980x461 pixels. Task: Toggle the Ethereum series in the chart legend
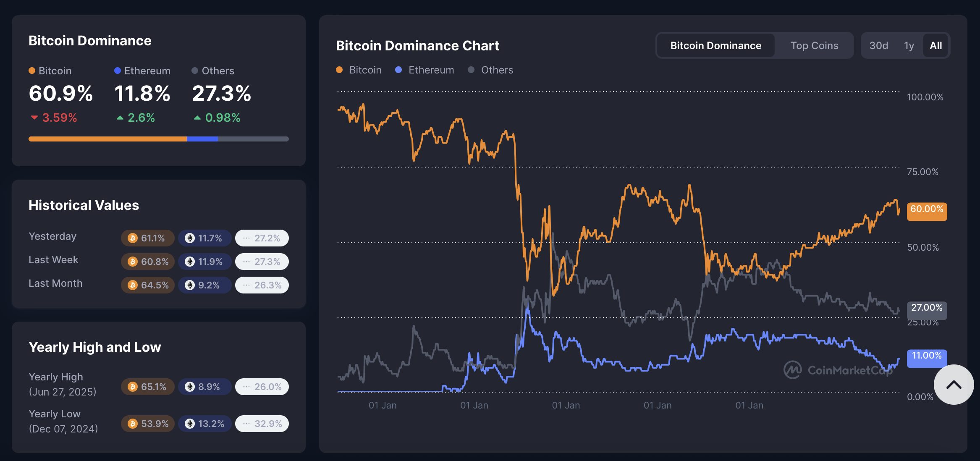tap(430, 70)
